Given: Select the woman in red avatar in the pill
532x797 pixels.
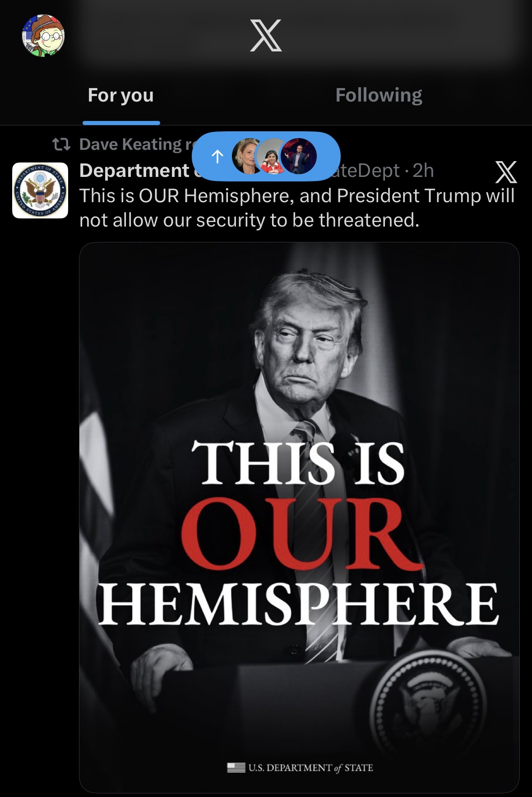Looking at the screenshot, I should (x=273, y=156).
